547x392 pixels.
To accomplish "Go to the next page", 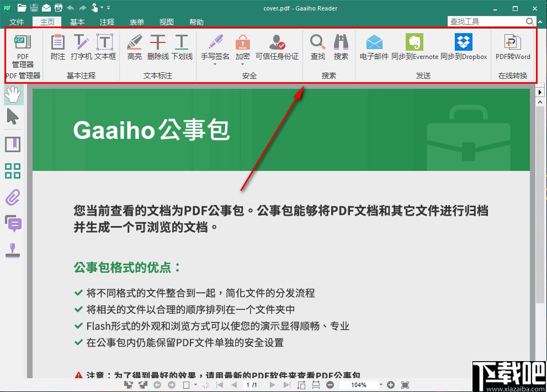I will (x=272, y=385).
